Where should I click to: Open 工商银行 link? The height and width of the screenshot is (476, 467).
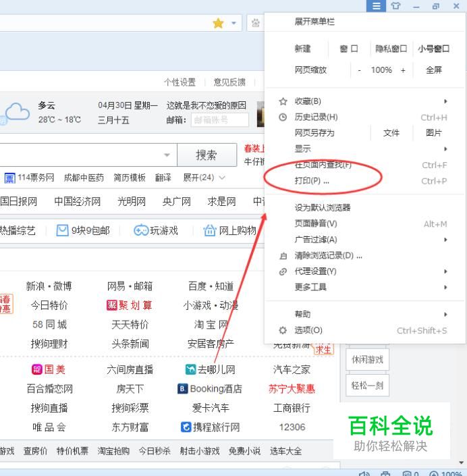(292, 408)
